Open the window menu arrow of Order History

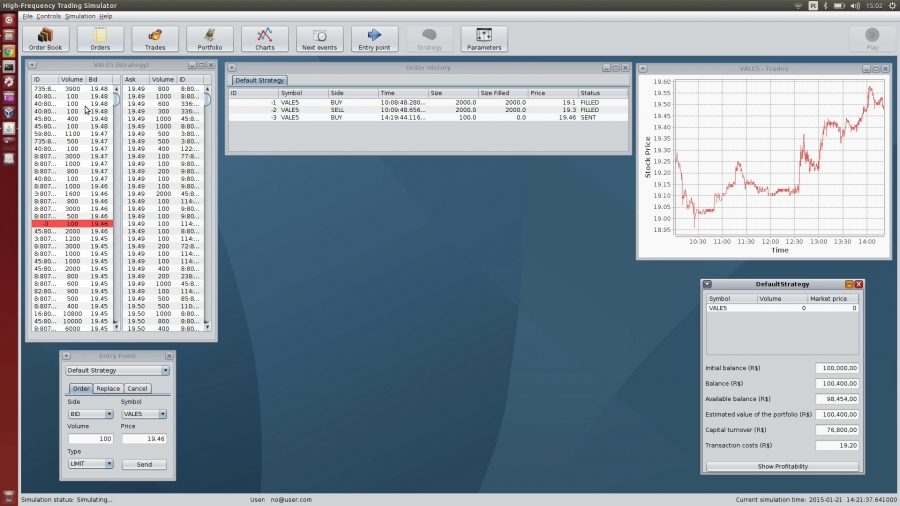click(232, 68)
